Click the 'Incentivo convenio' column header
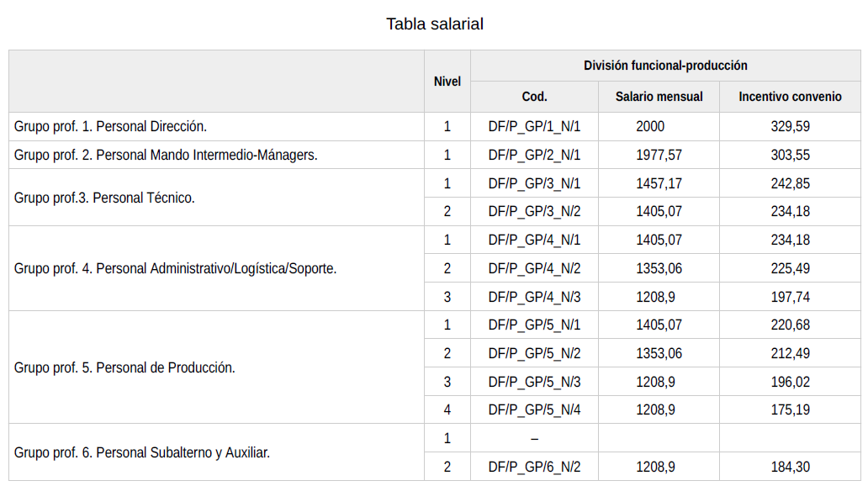Image resolution: width=868 pixels, height=486 pixels. tap(790, 97)
